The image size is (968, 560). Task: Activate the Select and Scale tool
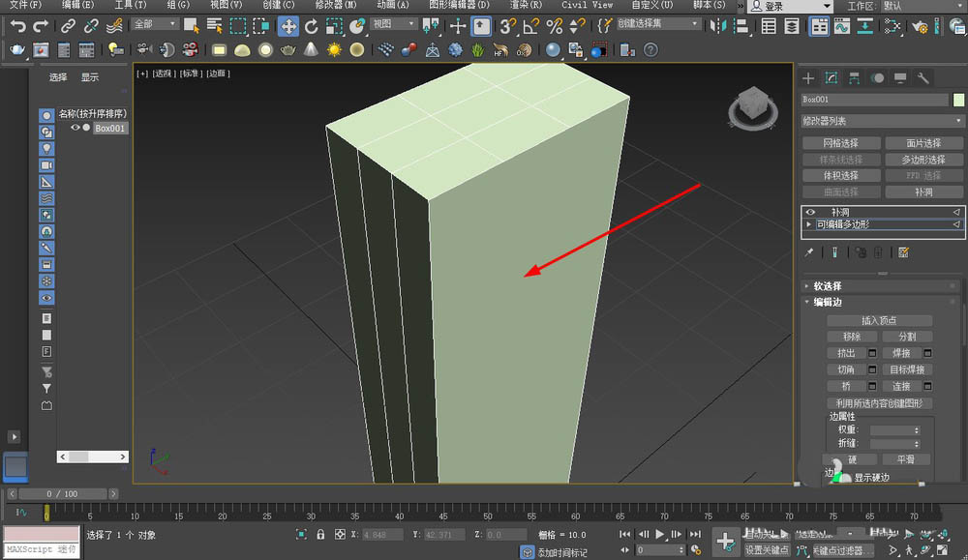tap(334, 26)
